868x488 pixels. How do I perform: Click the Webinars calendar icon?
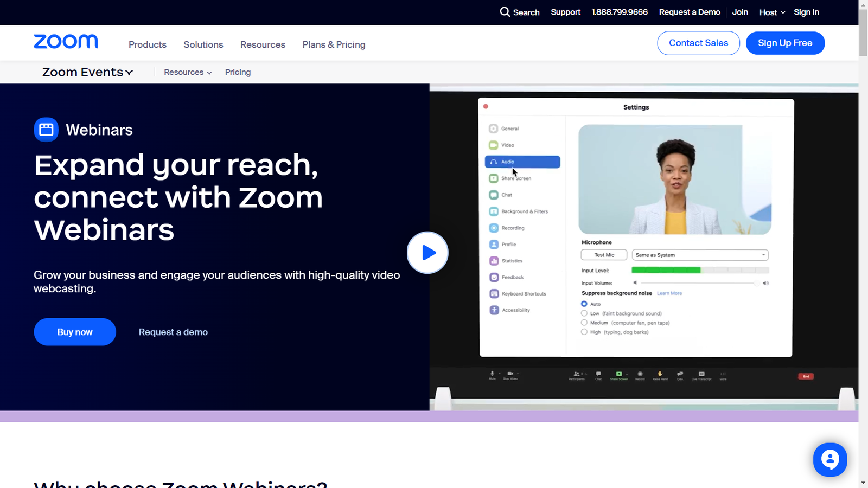(46, 130)
